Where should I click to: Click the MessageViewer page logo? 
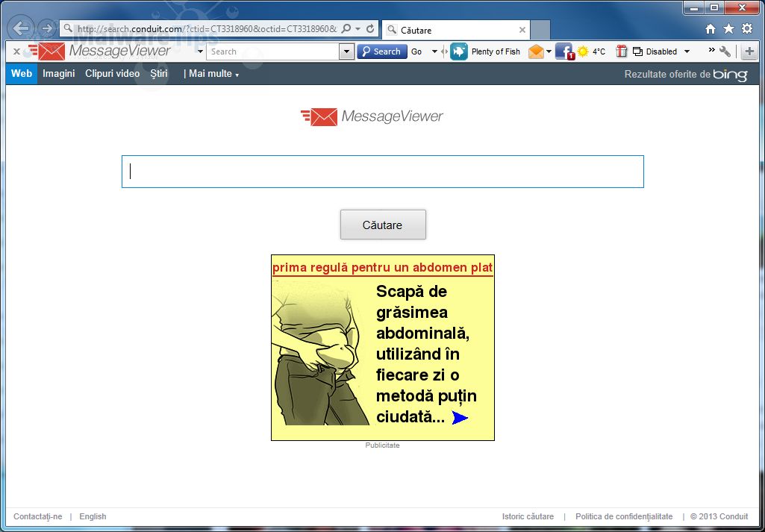click(372, 116)
